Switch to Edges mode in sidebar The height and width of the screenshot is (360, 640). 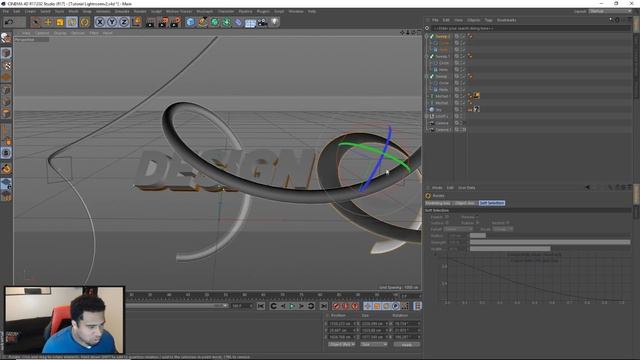(x=6, y=101)
